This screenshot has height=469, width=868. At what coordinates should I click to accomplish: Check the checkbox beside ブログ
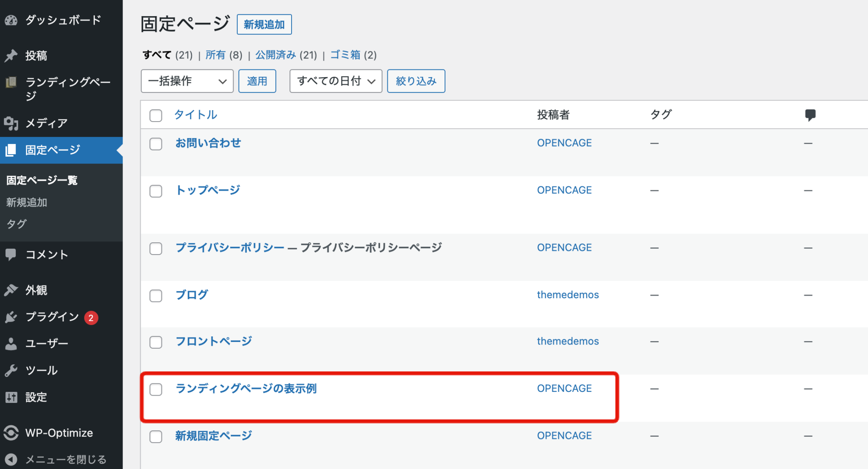tap(156, 296)
